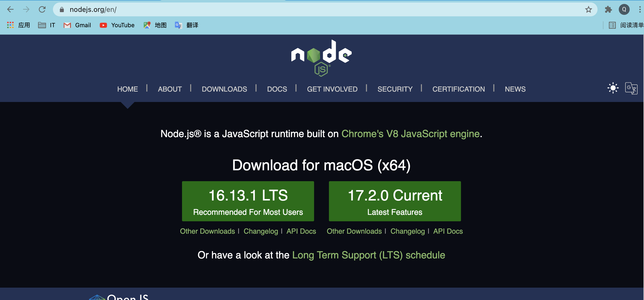Open the Chrome three-dot menu
The image size is (644, 300).
(x=640, y=9)
